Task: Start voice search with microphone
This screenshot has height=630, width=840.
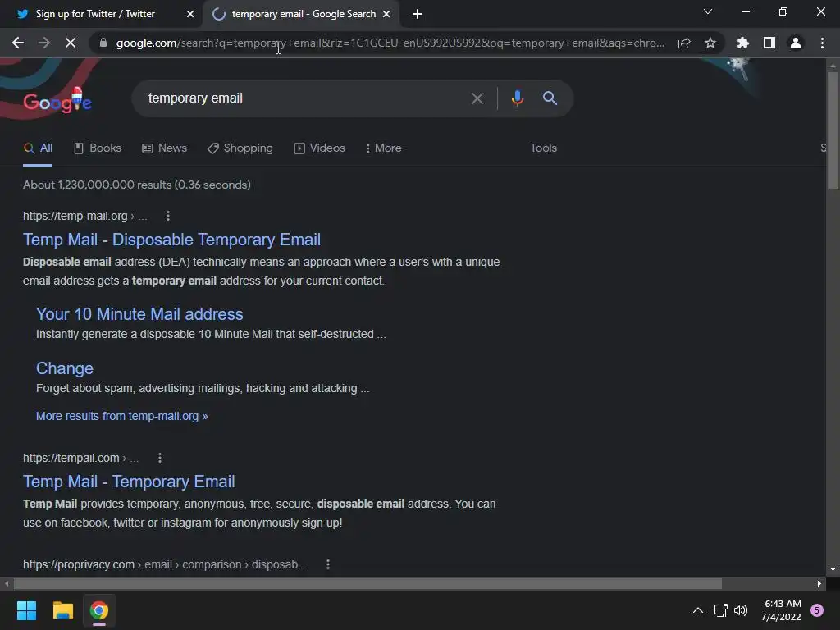Action: coord(517,98)
